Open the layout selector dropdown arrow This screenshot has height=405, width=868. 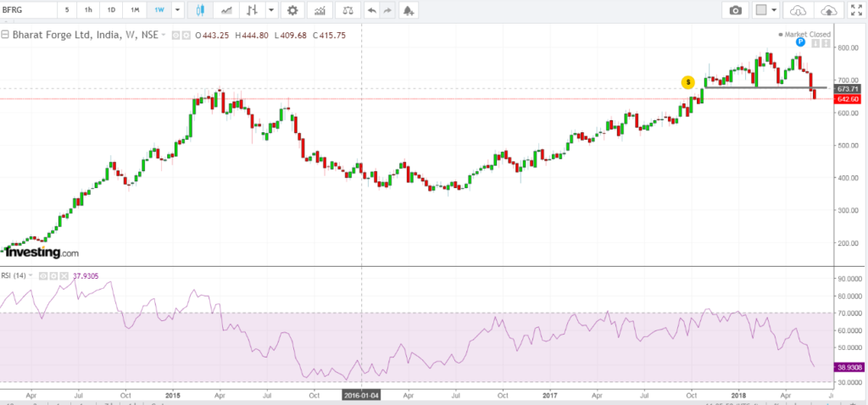point(774,10)
